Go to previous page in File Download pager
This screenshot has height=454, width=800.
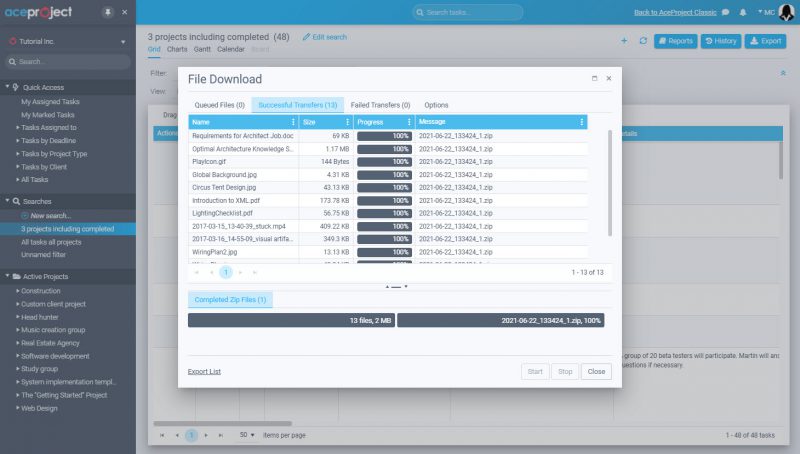click(x=211, y=272)
